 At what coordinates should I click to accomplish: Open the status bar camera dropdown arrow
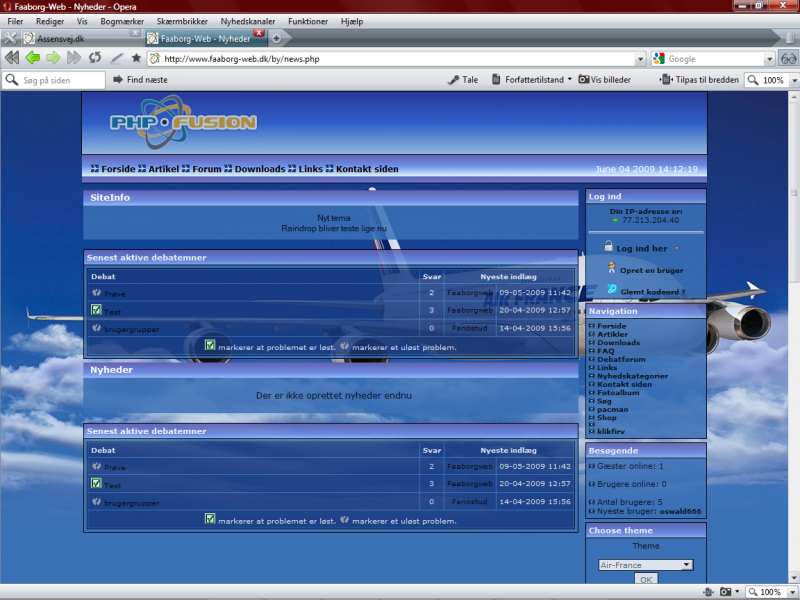tap(737, 592)
